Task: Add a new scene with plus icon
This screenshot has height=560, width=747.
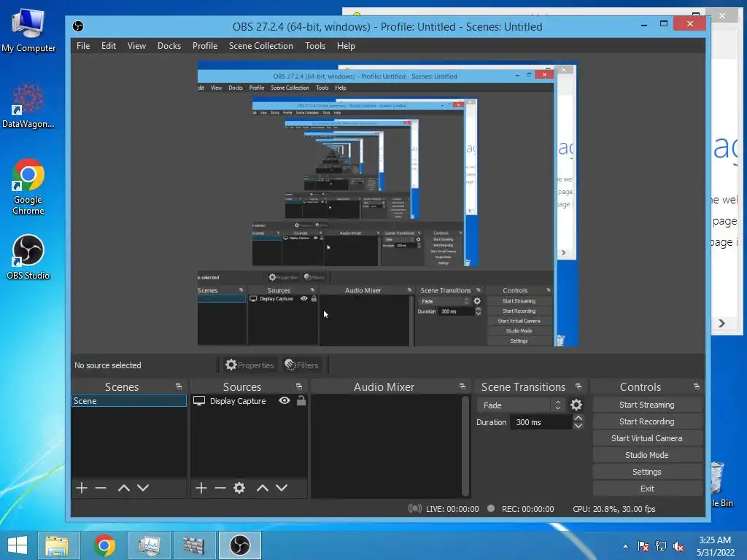Action: pos(82,488)
